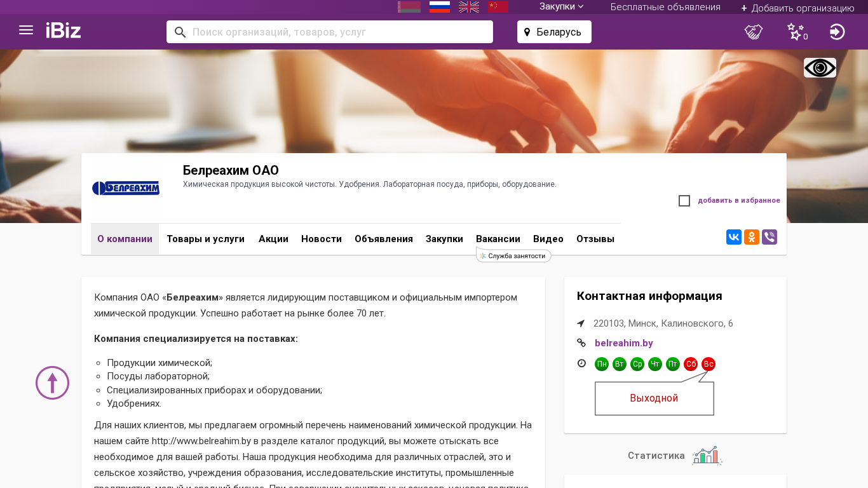Click the Вс weekend circle
Viewport: 868px width, 488px height.
coord(709,364)
